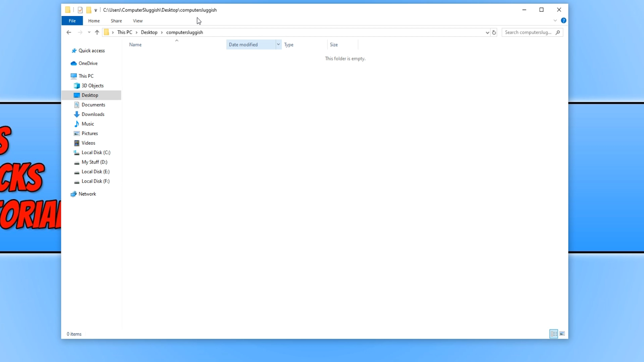Screen dimensions: 644x362
Task: Pin Quick access entry in sidebar
Action: (91, 51)
